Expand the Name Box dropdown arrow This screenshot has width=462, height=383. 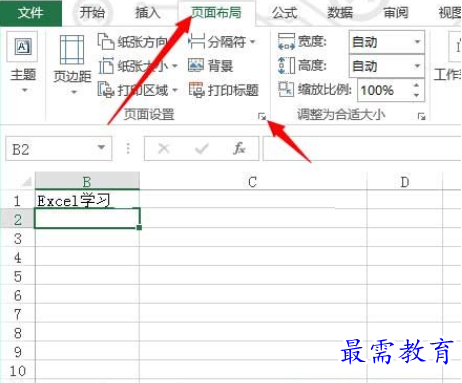(x=101, y=147)
